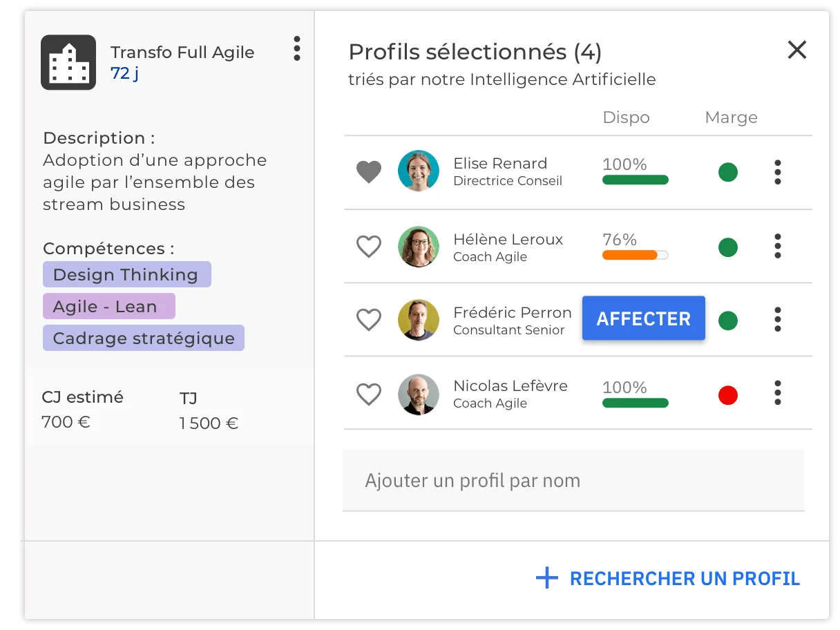Focus the Ajouter un profil par nom field
The width and height of the screenshot is (840, 630).
(573, 481)
